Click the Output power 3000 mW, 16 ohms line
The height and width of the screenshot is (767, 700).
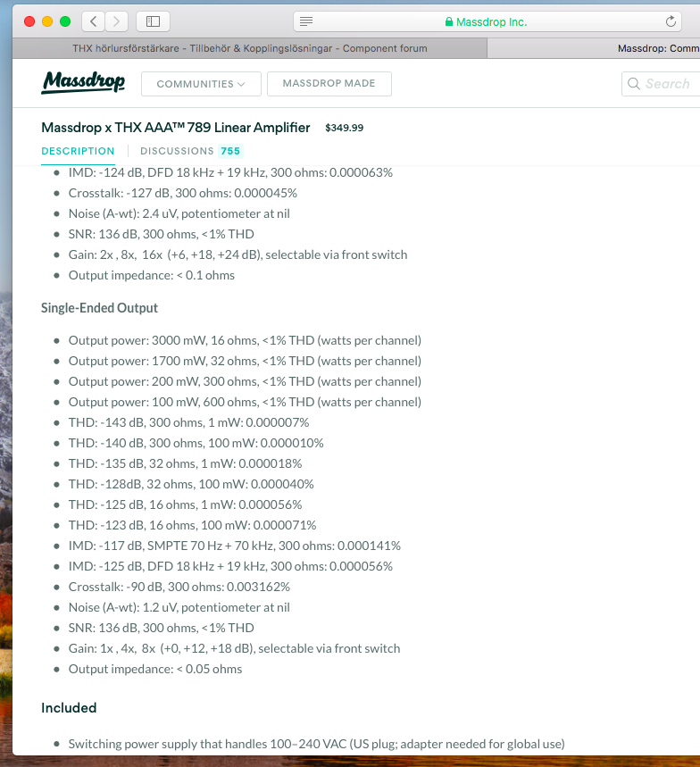245,340
